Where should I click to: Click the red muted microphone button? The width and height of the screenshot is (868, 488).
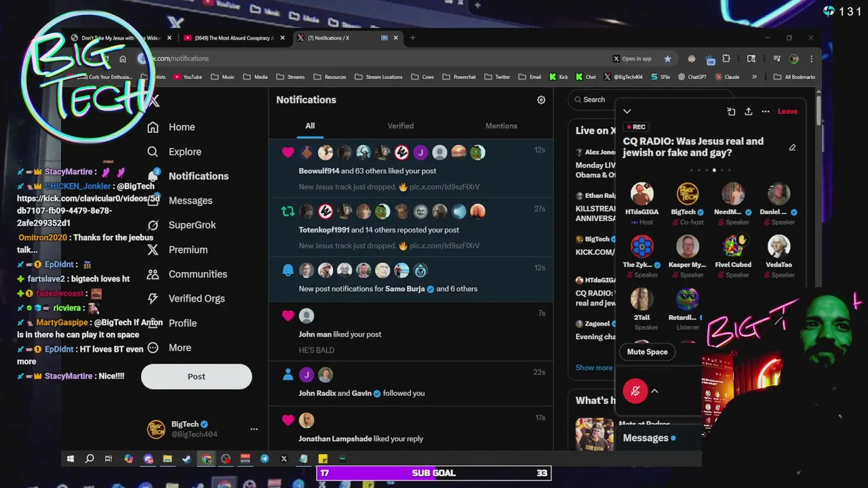(635, 391)
